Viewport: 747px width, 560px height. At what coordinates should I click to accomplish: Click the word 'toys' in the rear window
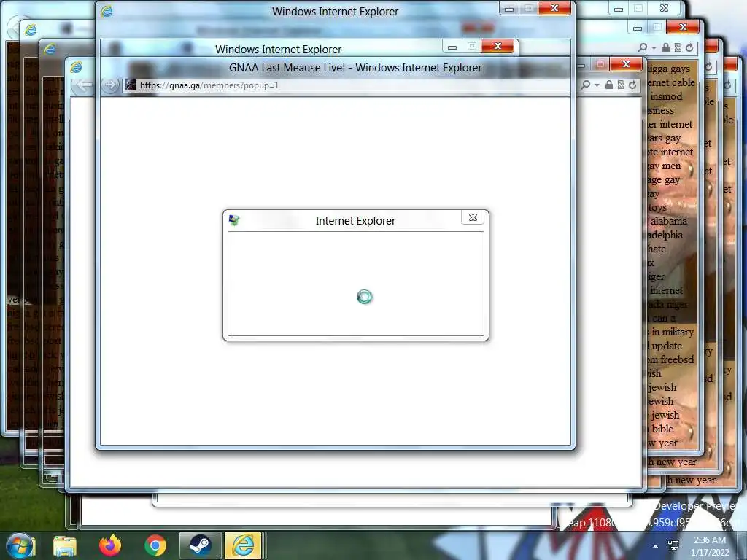coord(657,208)
